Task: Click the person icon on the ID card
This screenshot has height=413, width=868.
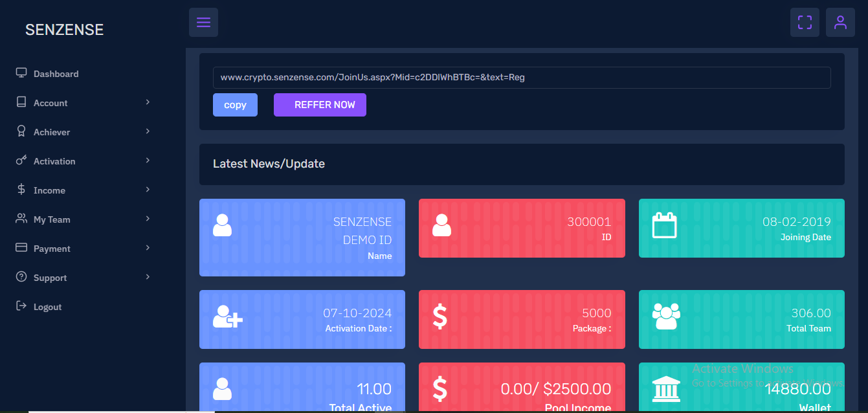Action: pyautogui.click(x=441, y=225)
